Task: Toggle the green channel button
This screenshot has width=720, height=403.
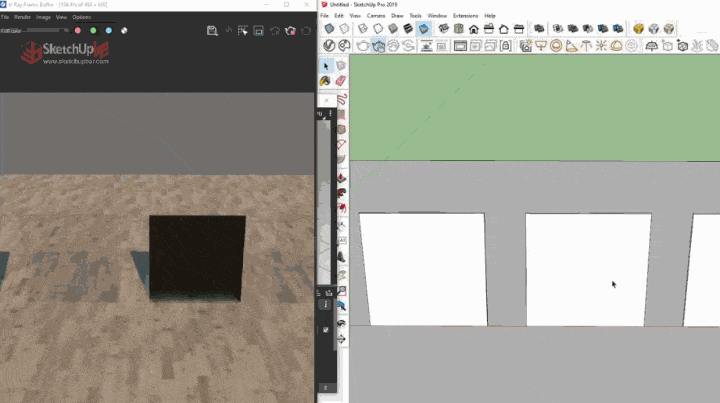Action: coord(93,31)
